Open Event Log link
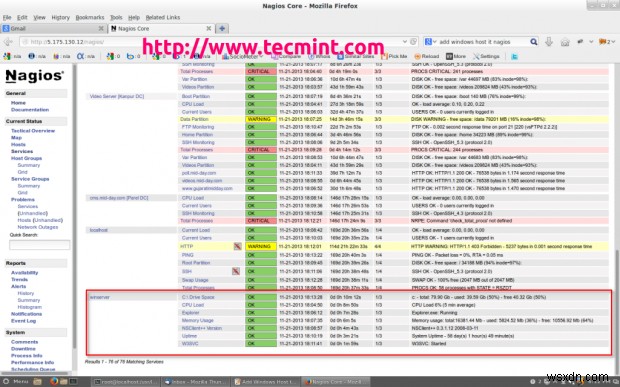This screenshot has width=620, height=387. (23, 321)
